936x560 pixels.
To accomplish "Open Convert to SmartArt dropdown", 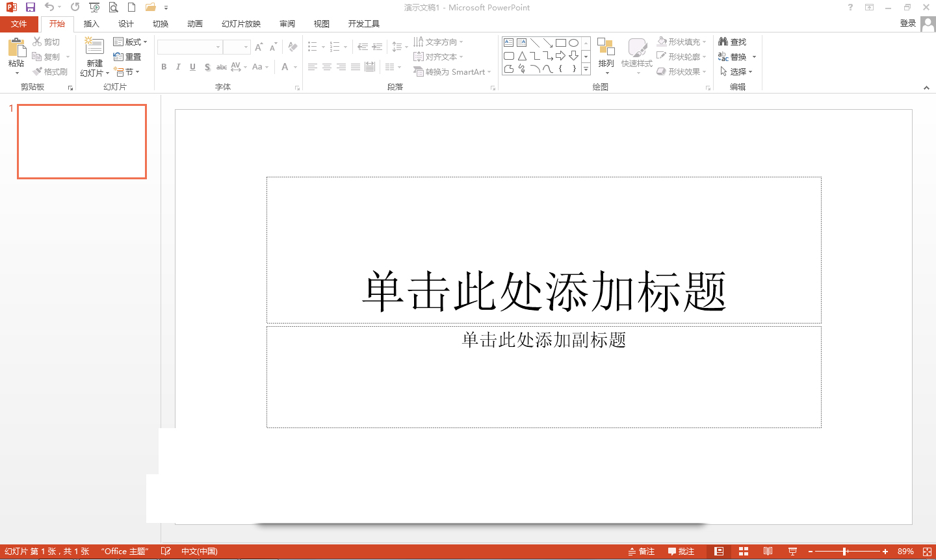I will (452, 71).
